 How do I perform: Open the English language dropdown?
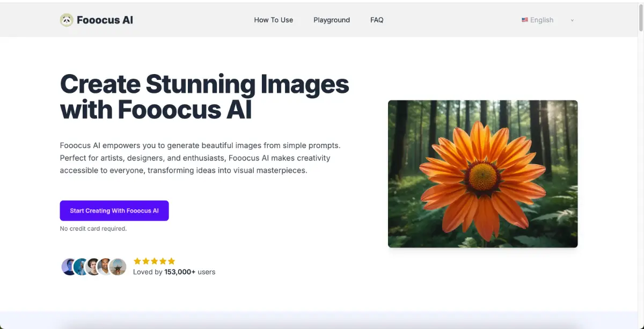pyautogui.click(x=541, y=20)
